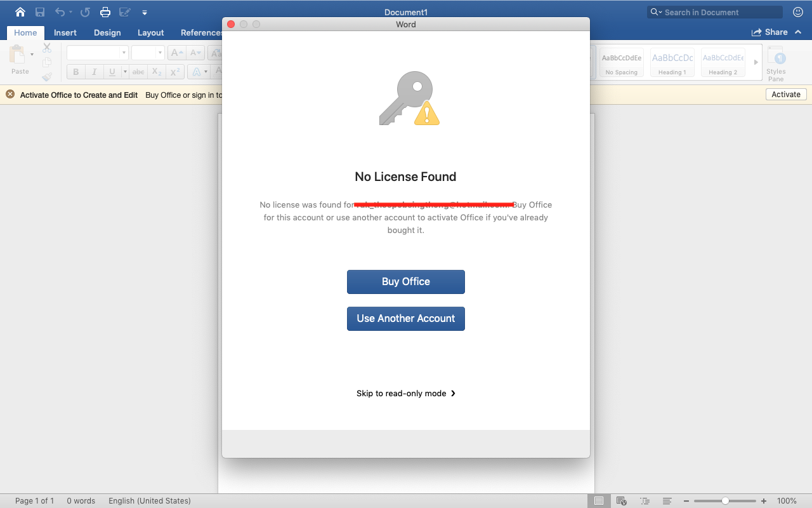Screen dimensions: 812x508
Task: Click the Copy icon
Action: click(x=47, y=62)
